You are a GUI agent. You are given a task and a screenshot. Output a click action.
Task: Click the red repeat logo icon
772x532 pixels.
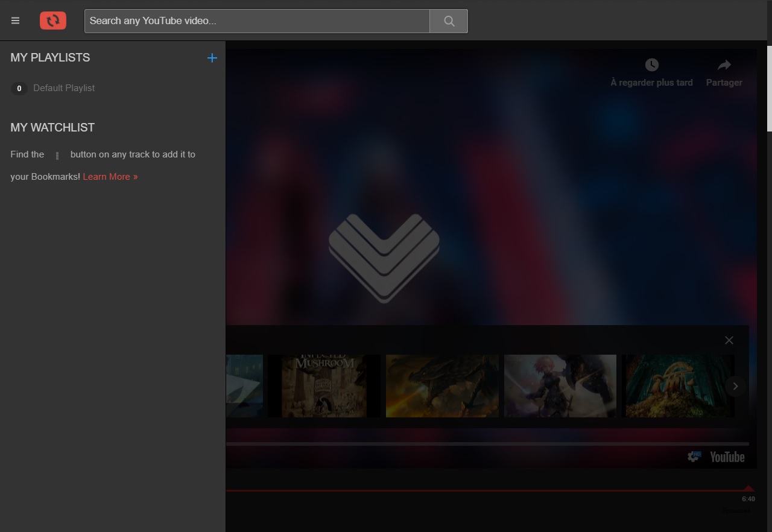tap(53, 21)
